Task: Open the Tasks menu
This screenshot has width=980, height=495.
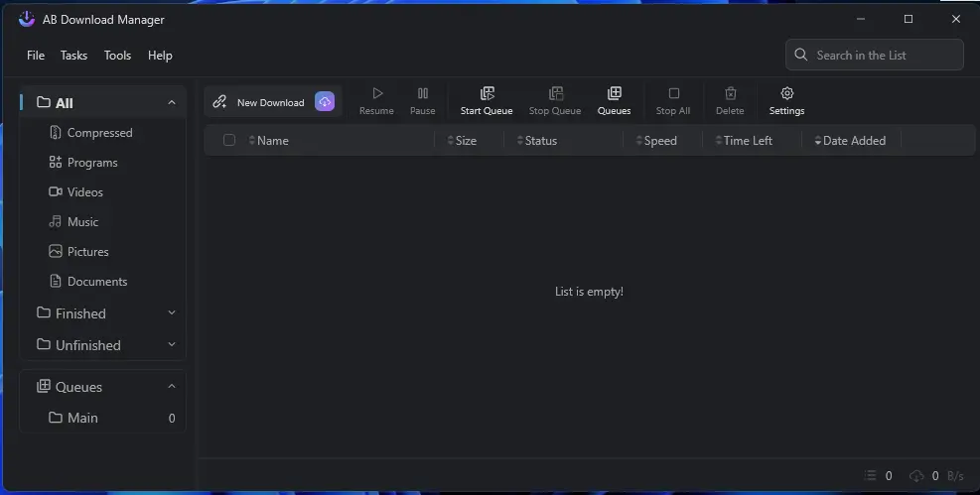Action: click(73, 56)
